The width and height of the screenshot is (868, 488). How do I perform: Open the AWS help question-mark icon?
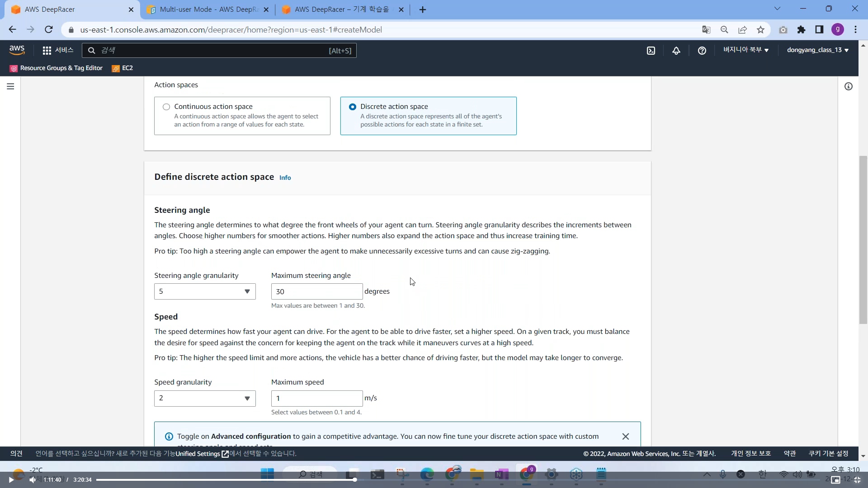(x=702, y=51)
